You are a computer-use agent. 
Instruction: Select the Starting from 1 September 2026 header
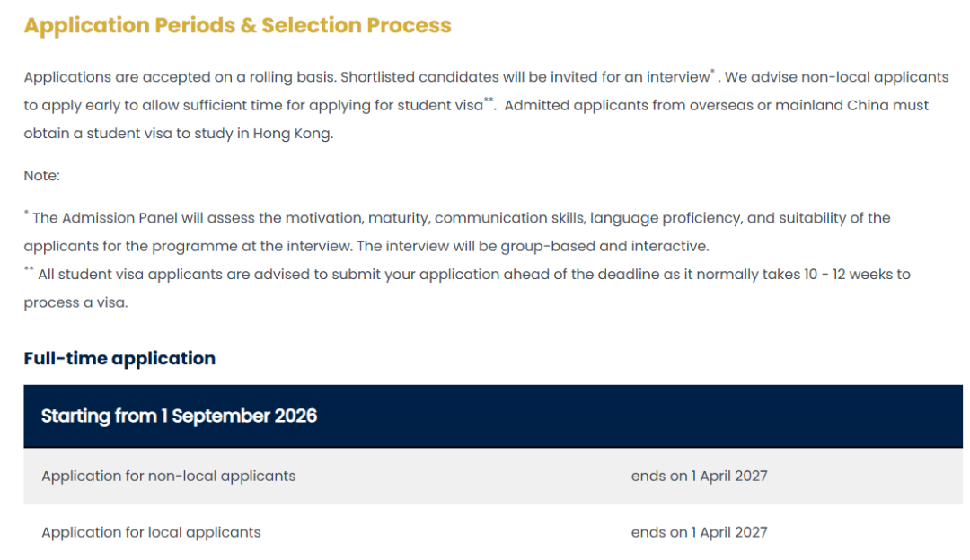tap(493, 416)
